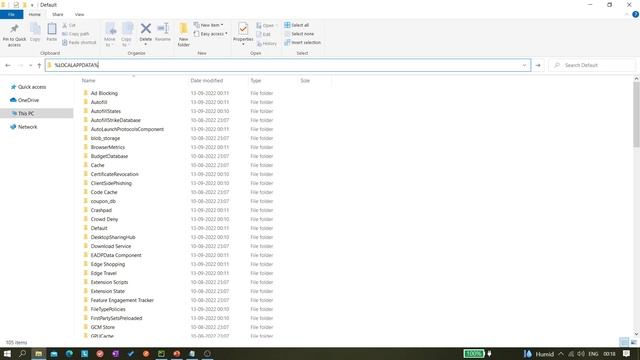
Task: Select This PC in navigation pane
Action: (26, 113)
